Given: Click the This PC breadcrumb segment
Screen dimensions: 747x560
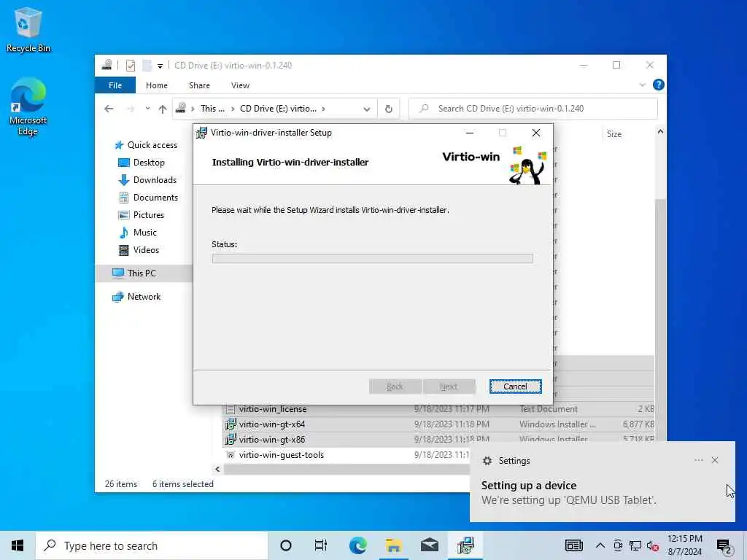Looking at the screenshot, I should 212,109.
